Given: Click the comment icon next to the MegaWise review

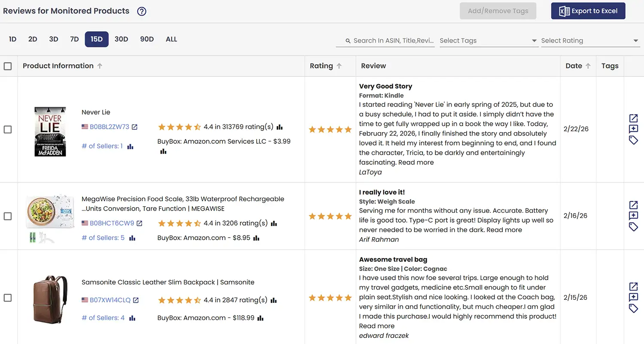Looking at the screenshot, I should (633, 216).
